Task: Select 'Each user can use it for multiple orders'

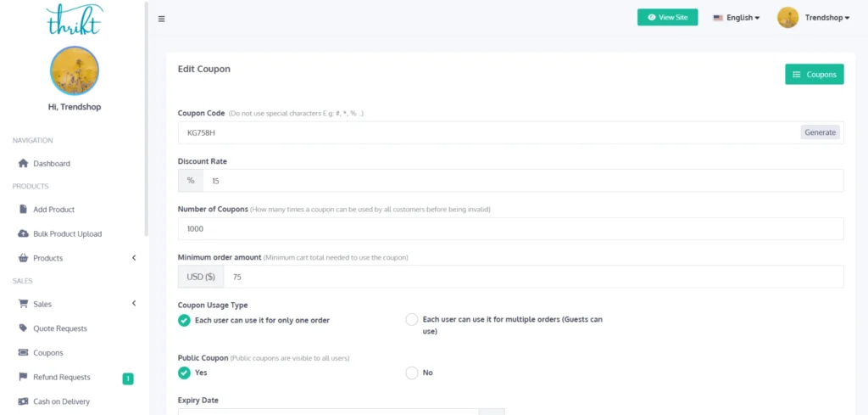Action: pyautogui.click(x=412, y=320)
